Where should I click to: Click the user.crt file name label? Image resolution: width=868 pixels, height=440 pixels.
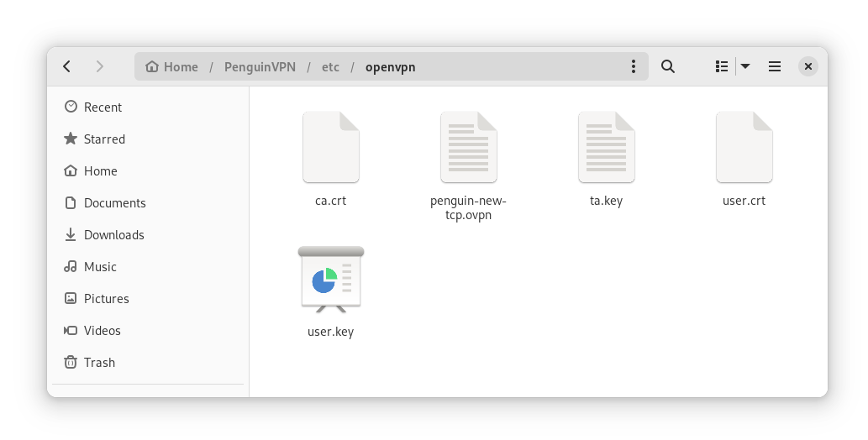(744, 201)
